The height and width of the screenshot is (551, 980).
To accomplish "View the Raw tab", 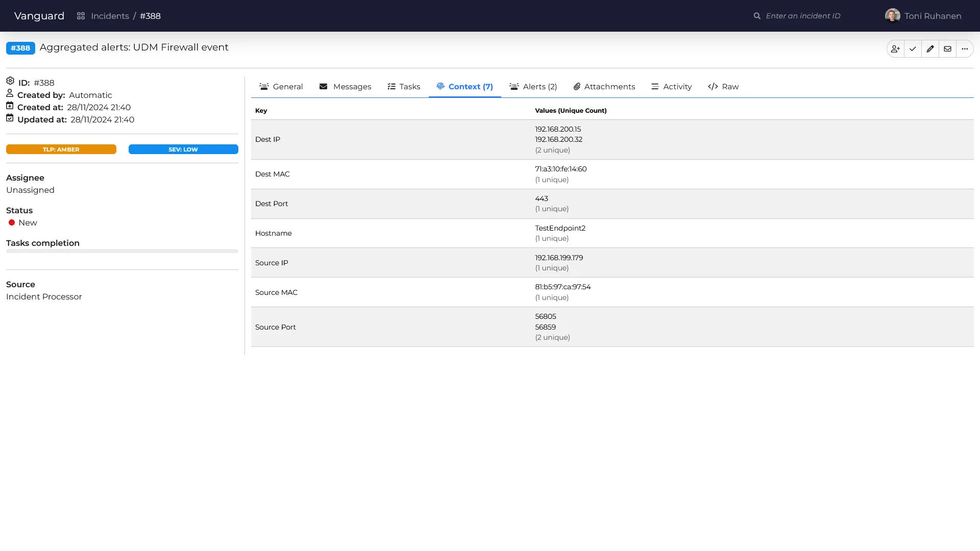I will [x=723, y=87].
